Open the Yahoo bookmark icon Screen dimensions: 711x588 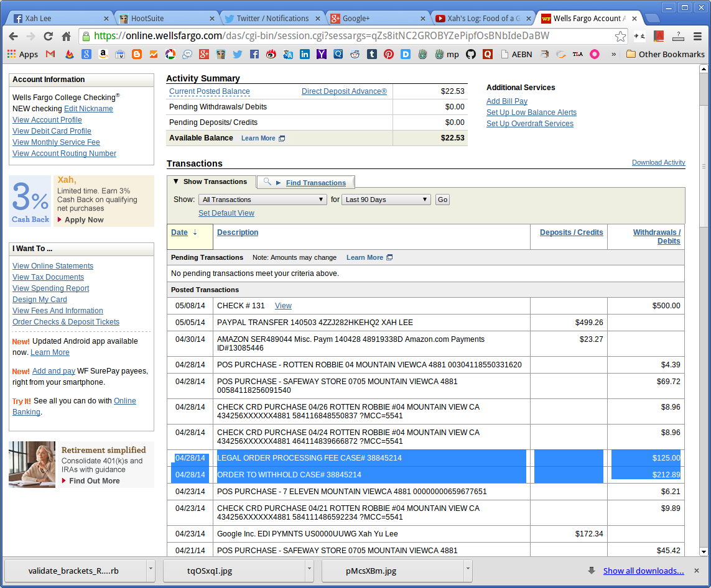click(322, 54)
